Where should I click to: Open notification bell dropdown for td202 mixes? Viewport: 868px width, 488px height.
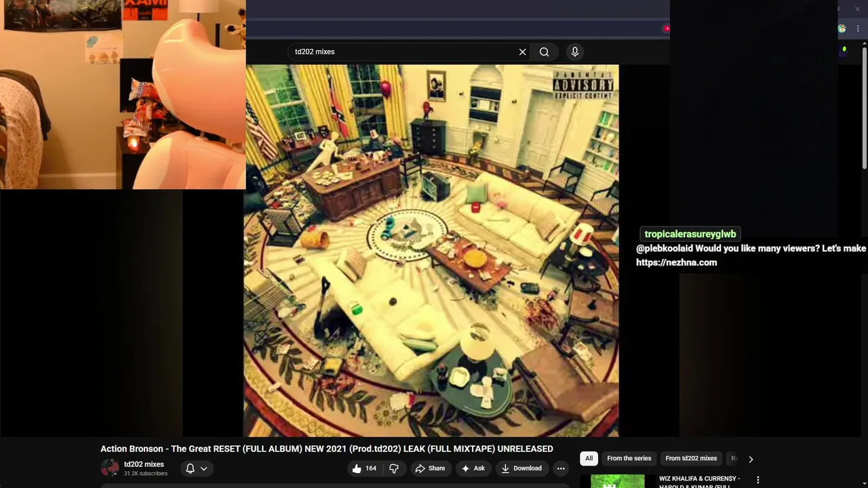click(196, 468)
